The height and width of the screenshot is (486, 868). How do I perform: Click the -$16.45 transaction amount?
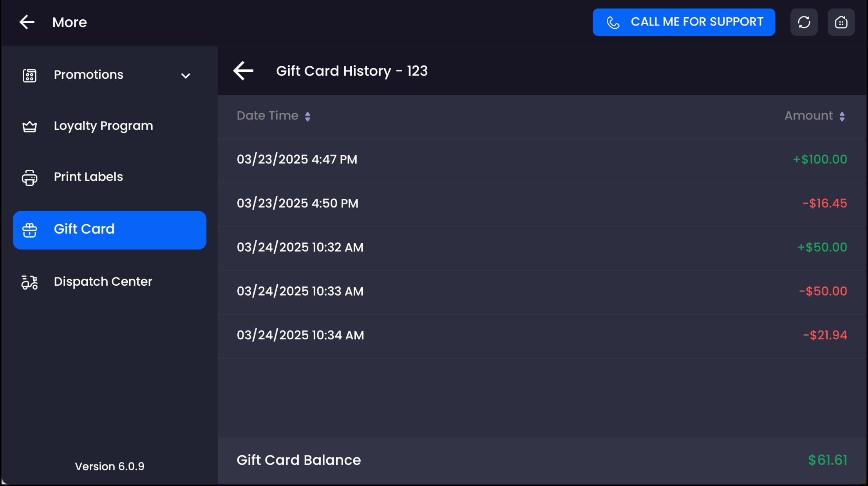(x=825, y=203)
